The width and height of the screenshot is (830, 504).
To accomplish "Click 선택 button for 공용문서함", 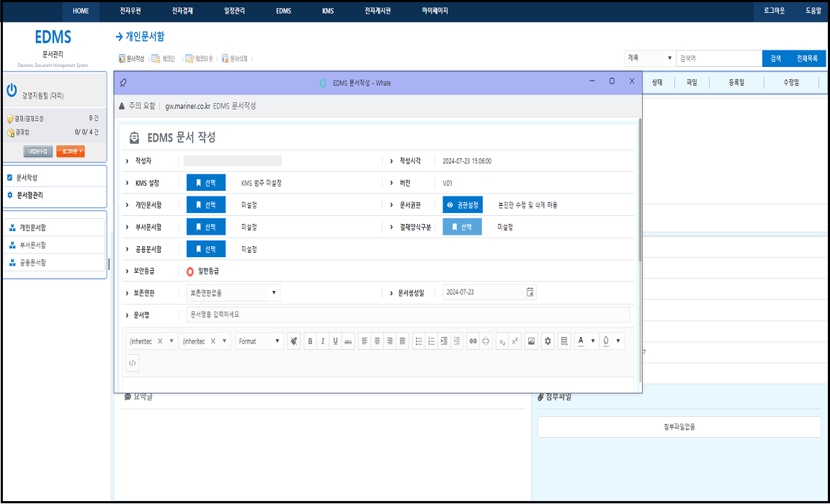I will (x=206, y=249).
